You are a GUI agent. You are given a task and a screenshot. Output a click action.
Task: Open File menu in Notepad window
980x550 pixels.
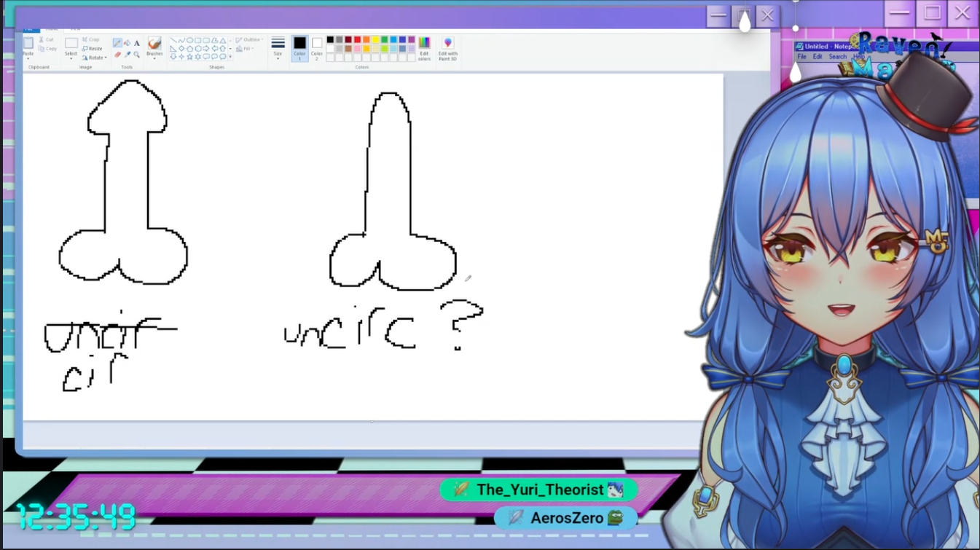pyautogui.click(x=801, y=57)
